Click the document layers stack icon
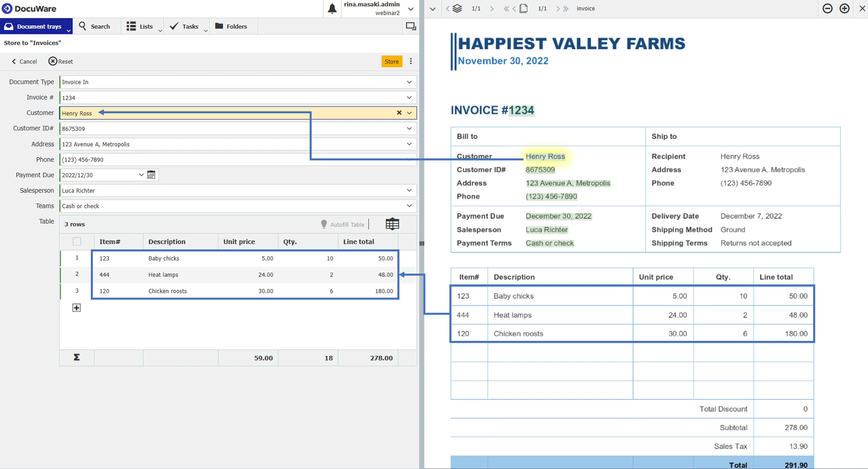 [x=457, y=8]
